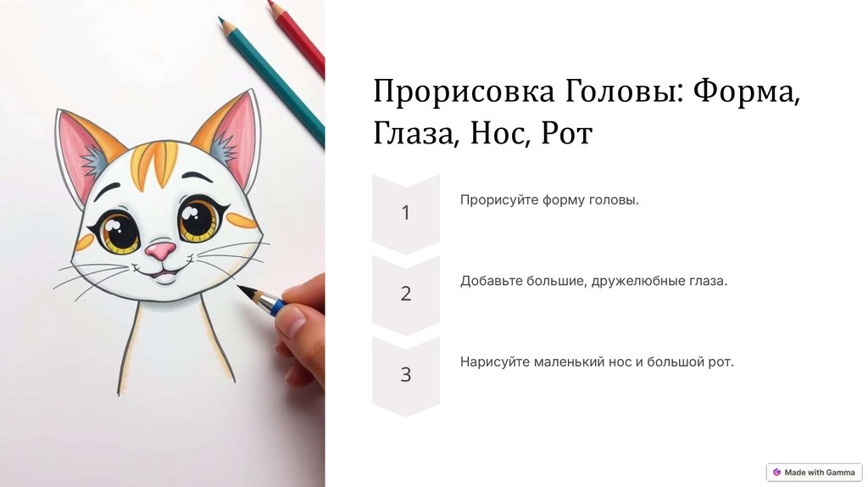Click the cat drawing image
This screenshot has width=868, height=487.
(162, 243)
